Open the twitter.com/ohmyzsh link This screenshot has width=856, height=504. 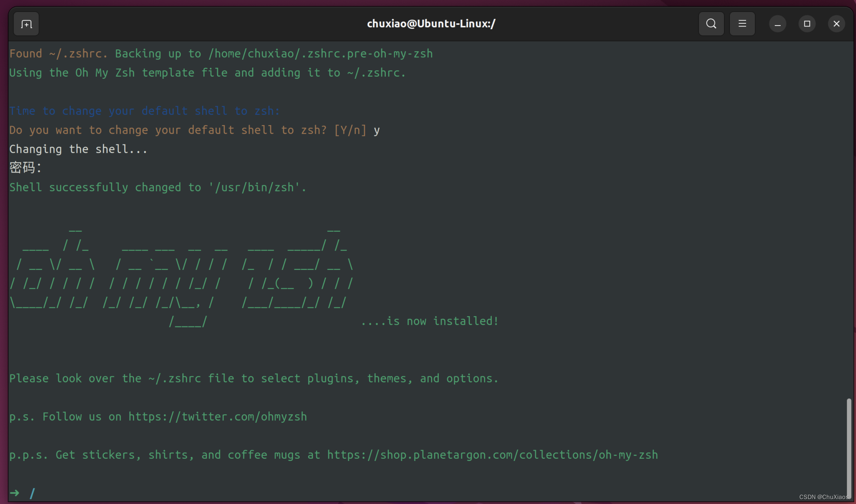pos(218,417)
